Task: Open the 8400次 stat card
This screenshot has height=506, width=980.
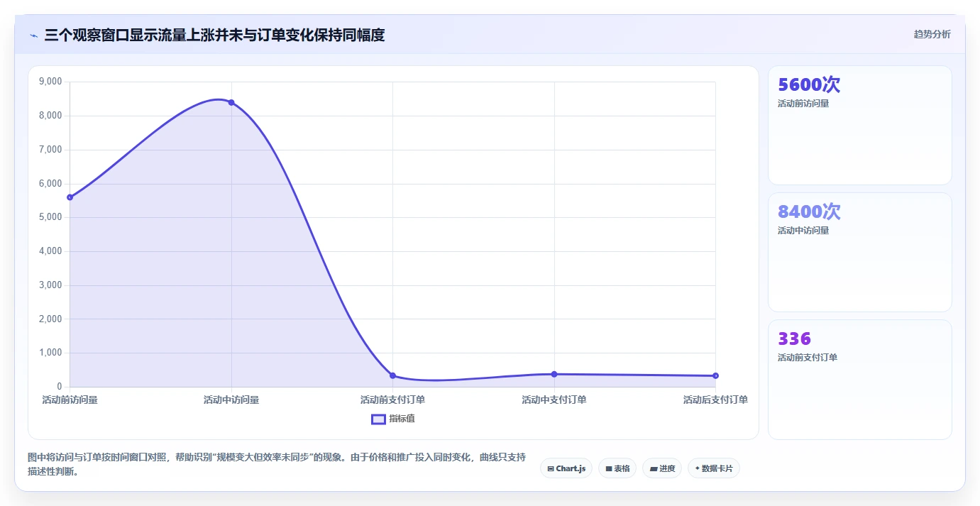Action: [x=859, y=252]
